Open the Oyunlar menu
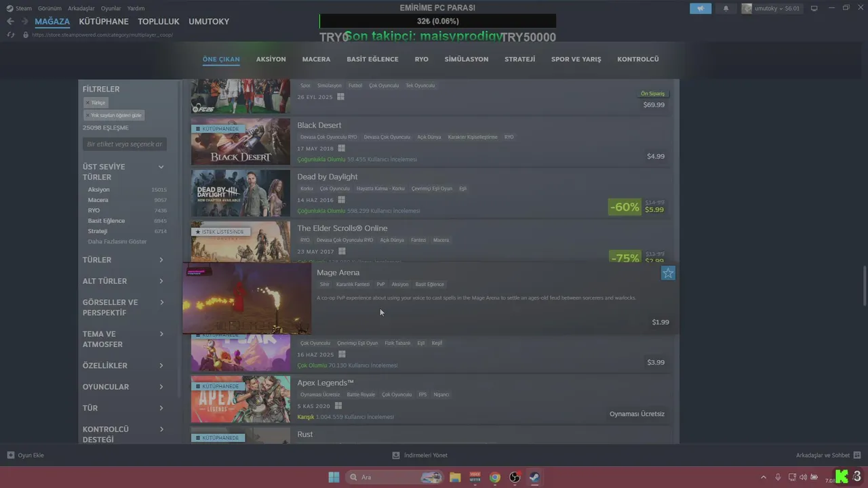 (x=111, y=8)
